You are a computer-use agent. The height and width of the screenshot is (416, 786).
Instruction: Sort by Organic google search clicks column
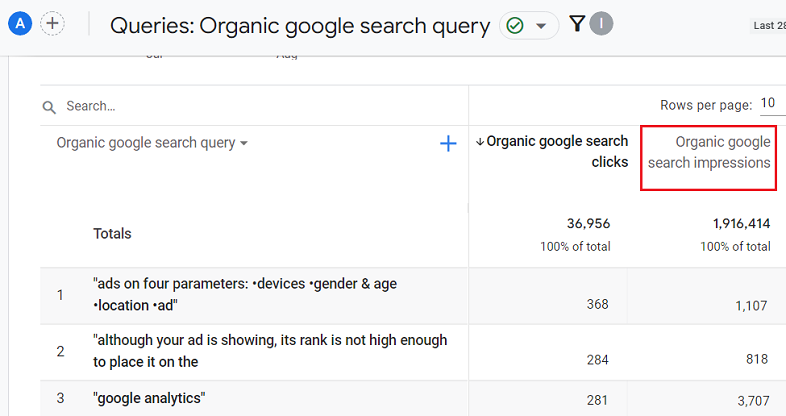(x=552, y=151)
